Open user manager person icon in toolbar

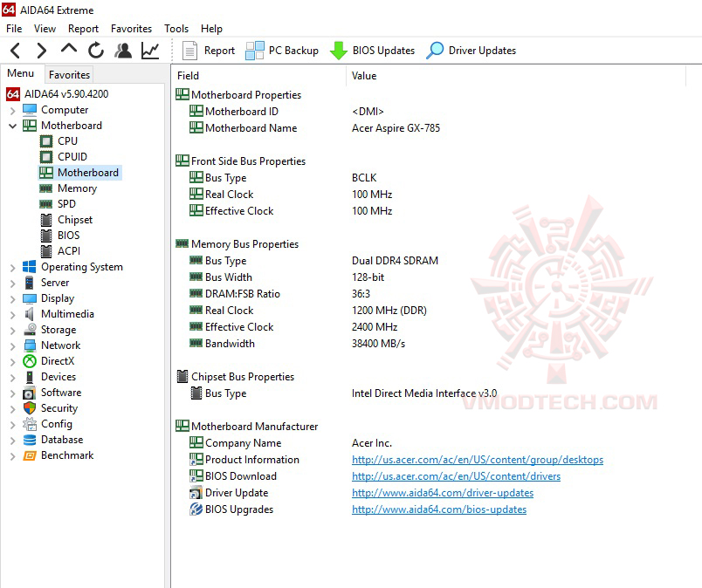123,51
